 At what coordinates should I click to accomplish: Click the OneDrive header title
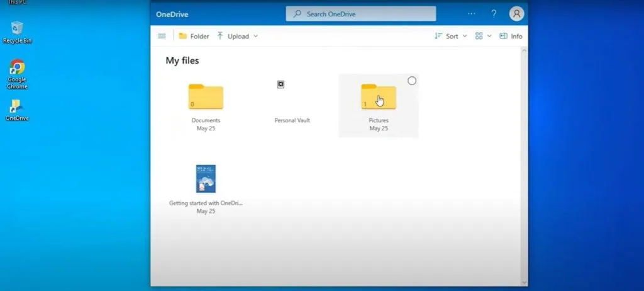coord(172,14)
